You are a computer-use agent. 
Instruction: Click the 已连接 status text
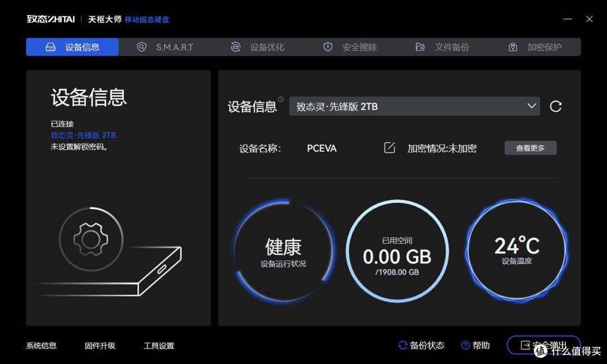tap(62, 124)
